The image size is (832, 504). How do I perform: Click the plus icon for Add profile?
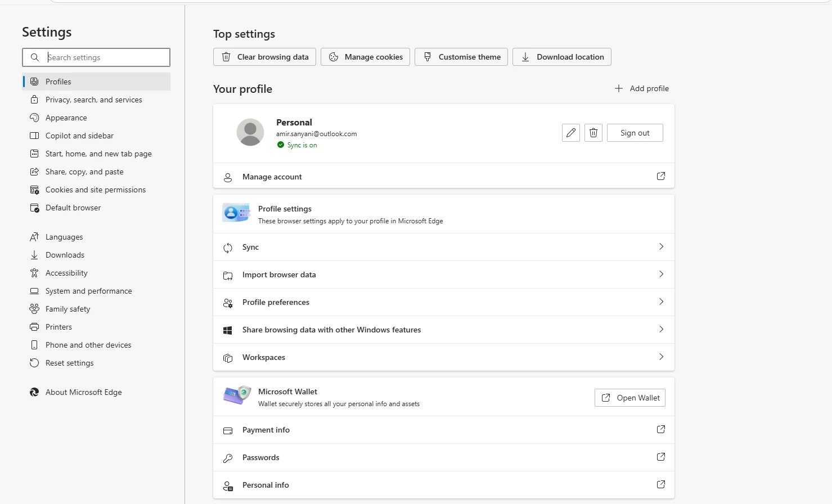pyautogui.click(x=619, y=88)
